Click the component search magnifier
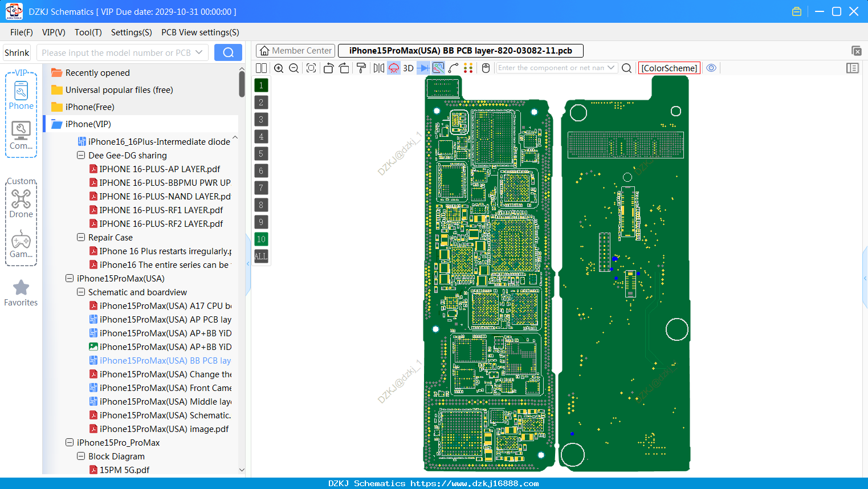868x489 pixels. pyautogui.click(x=626, y=68)
